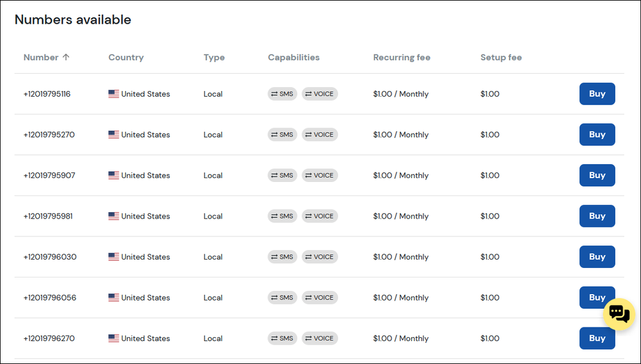
Task: Sort table by Type header
Action: (214, 58)
